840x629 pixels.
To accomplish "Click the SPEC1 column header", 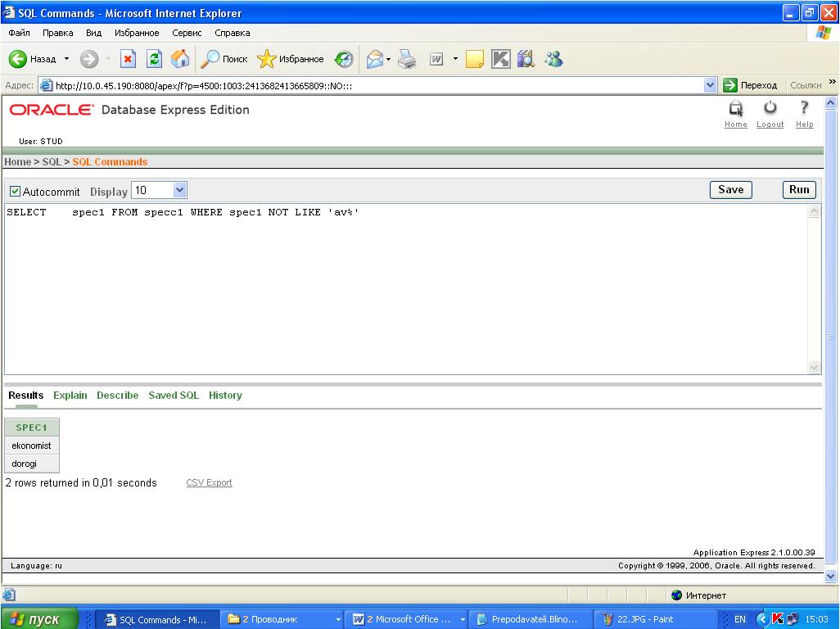I will pyautogui.click(x=32, y=428).
